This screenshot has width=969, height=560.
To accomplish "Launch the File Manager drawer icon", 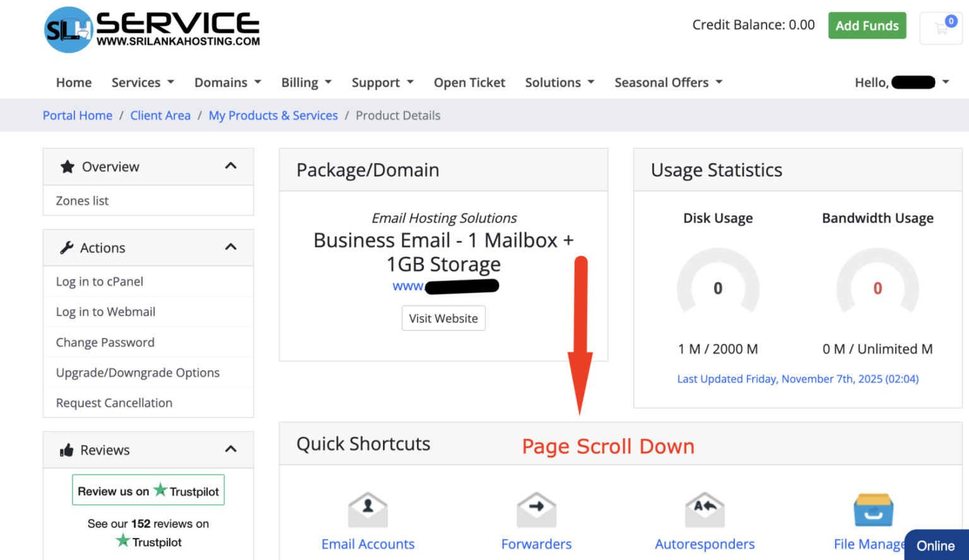I will point(873,510).
